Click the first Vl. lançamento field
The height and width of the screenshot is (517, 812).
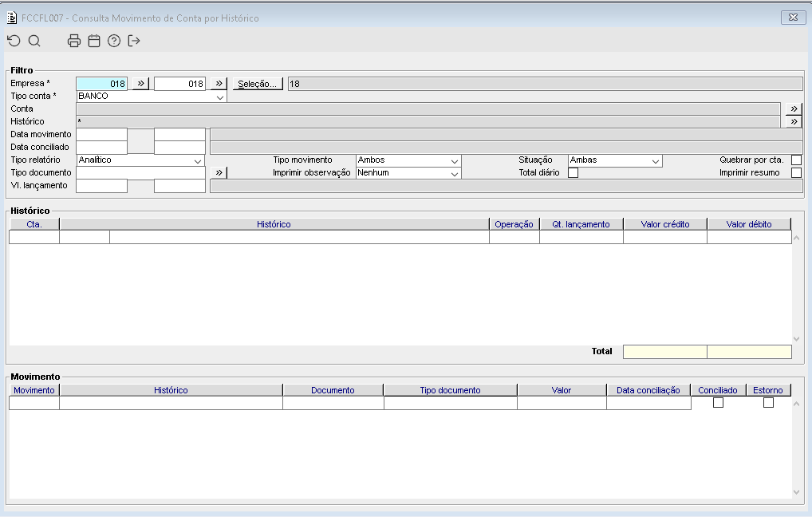pos(101,185)
